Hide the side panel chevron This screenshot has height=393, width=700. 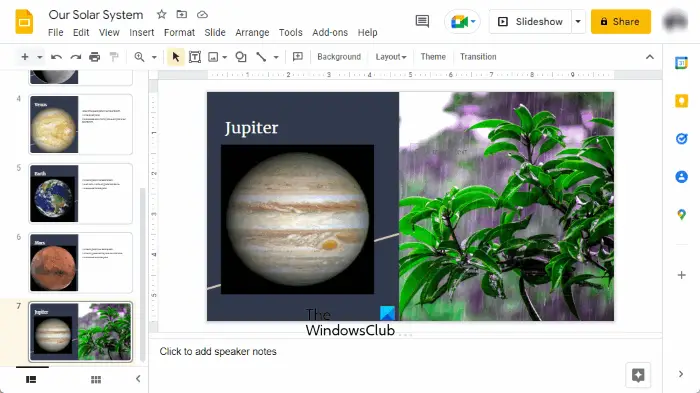click(x=681, y=374)
